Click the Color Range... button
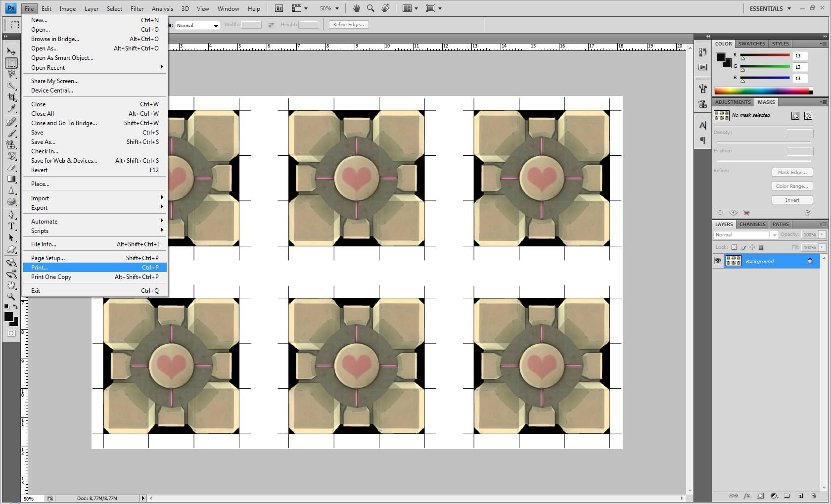The width and height of the screenshot is (831, 504). pos(792,186)
